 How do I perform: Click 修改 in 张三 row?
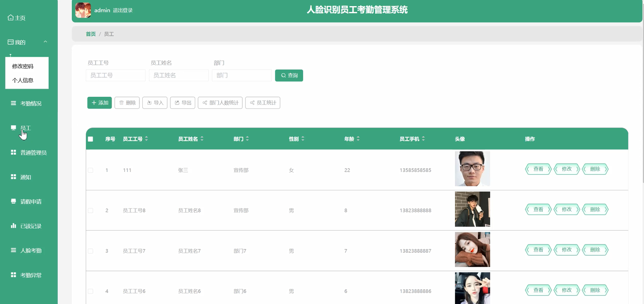click(x=567, y=169)
